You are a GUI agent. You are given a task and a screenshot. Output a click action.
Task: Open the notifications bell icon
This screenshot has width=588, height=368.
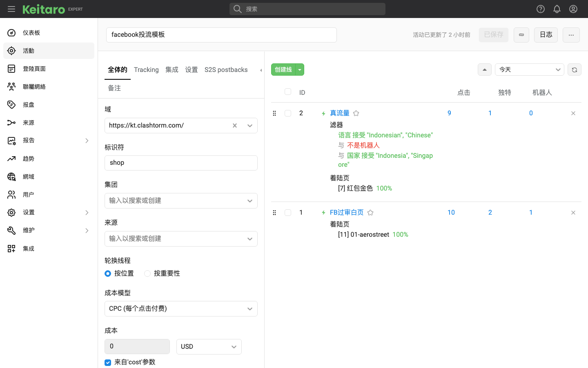pos(557,9)
